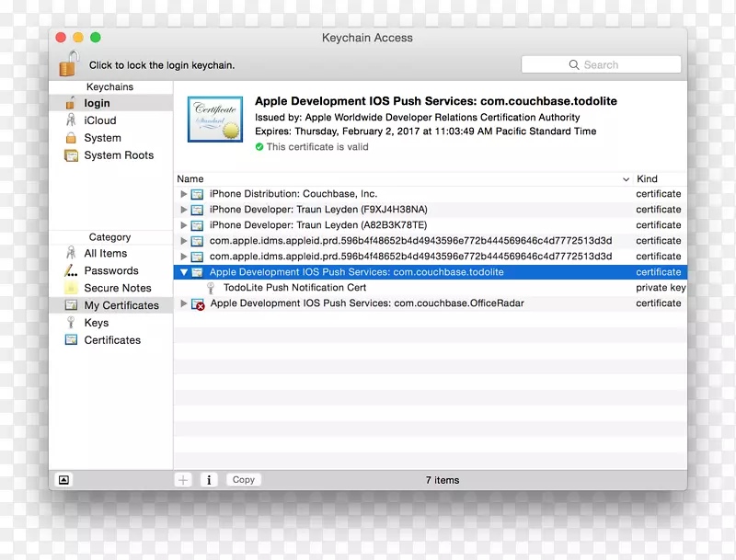This screenshot has width=736, height=560.
Task: Click the Search field
Action: click(600, 65)
